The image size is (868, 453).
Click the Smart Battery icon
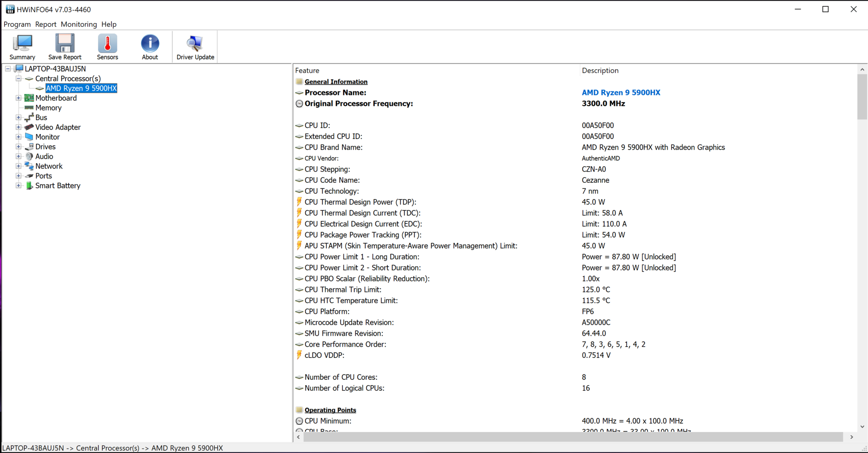pos(29,186)
